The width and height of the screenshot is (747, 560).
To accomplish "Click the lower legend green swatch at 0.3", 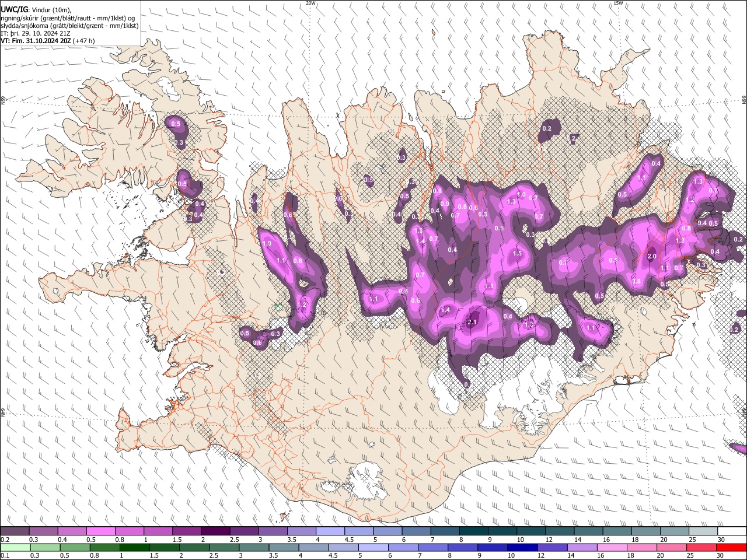I will pos(45,547).
